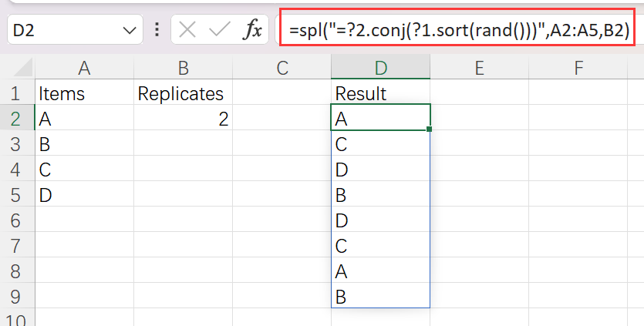
Task: Select row 1 header
Action: coord(15,94)
